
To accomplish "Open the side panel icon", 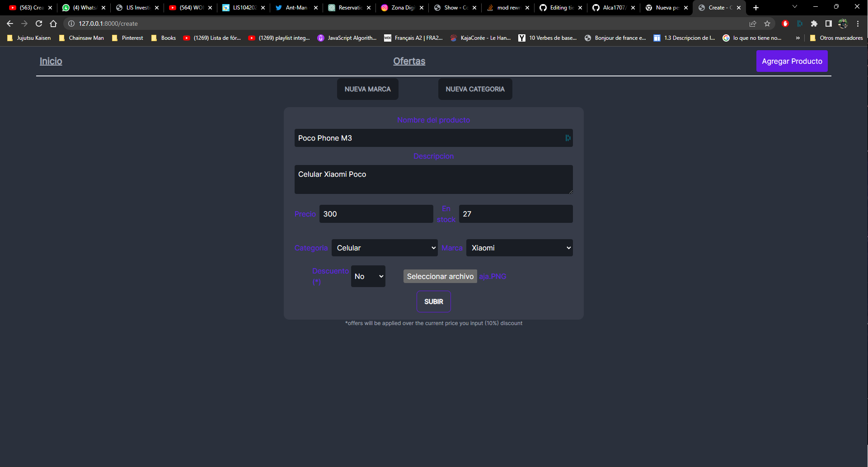I will [x=828, y=24].
